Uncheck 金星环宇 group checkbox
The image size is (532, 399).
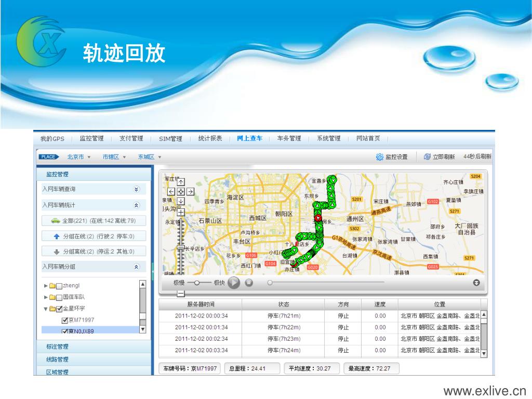[x=59, y=309]
